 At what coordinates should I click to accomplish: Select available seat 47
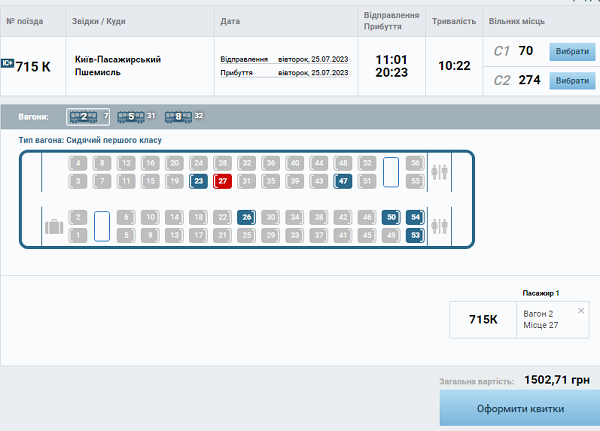343,181
